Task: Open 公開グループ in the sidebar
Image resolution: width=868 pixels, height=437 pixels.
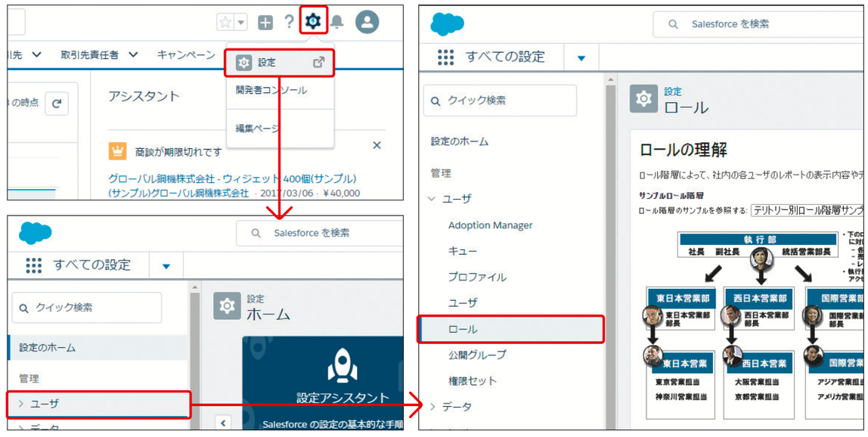Action: [477, 355]
